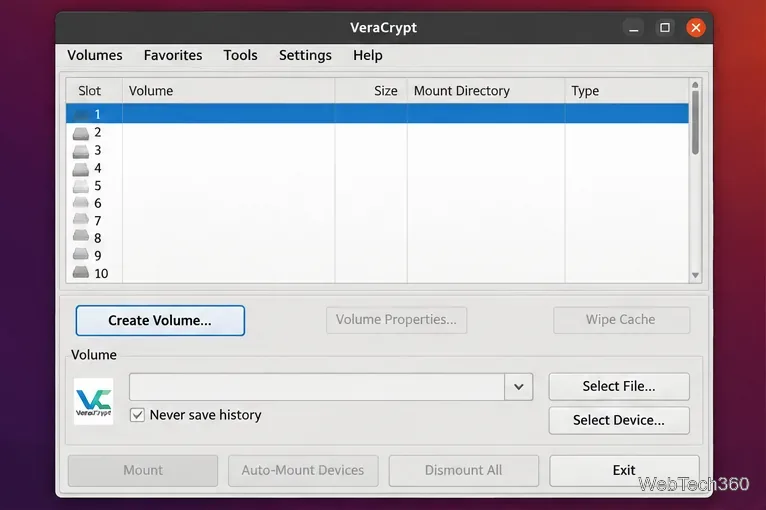Viewport: 766px width, 510px height.
Task: Select the drive icon for slot 2
Action: pyautogui.click(x=81, y=133)
